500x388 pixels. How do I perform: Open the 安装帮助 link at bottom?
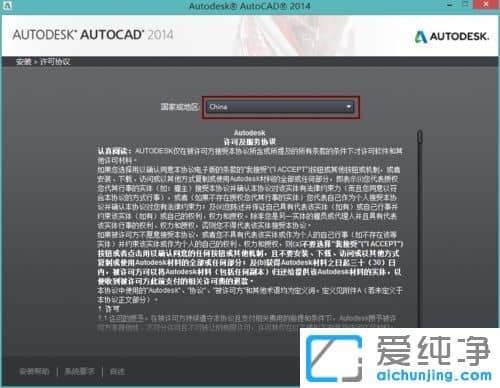[x=34, y=371]
